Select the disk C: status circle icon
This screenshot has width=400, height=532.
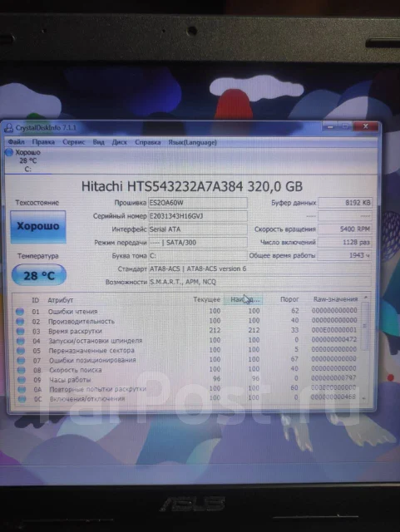pyautogui.click(x=9, y=152)
